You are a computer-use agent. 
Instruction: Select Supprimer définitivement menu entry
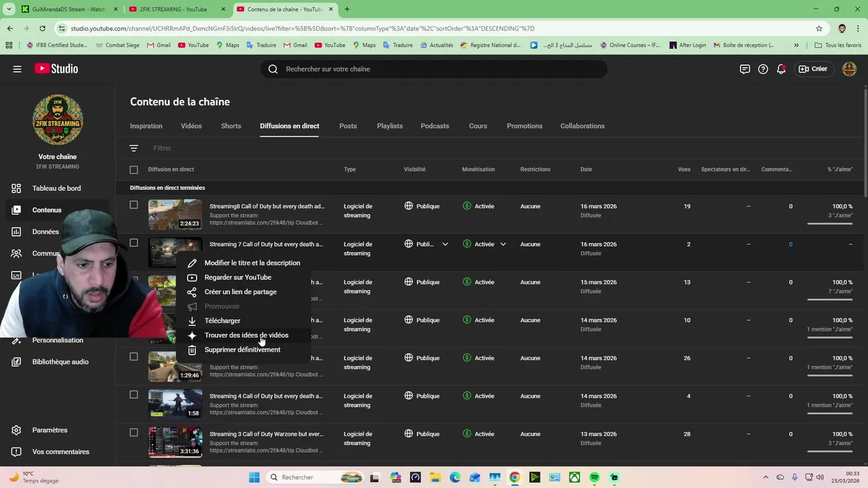[242, 350]
